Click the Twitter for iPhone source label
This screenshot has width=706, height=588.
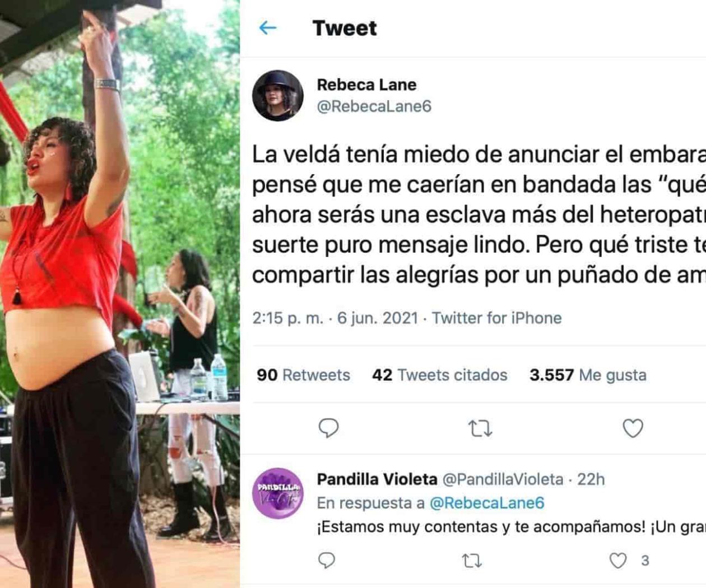point(496,318)
